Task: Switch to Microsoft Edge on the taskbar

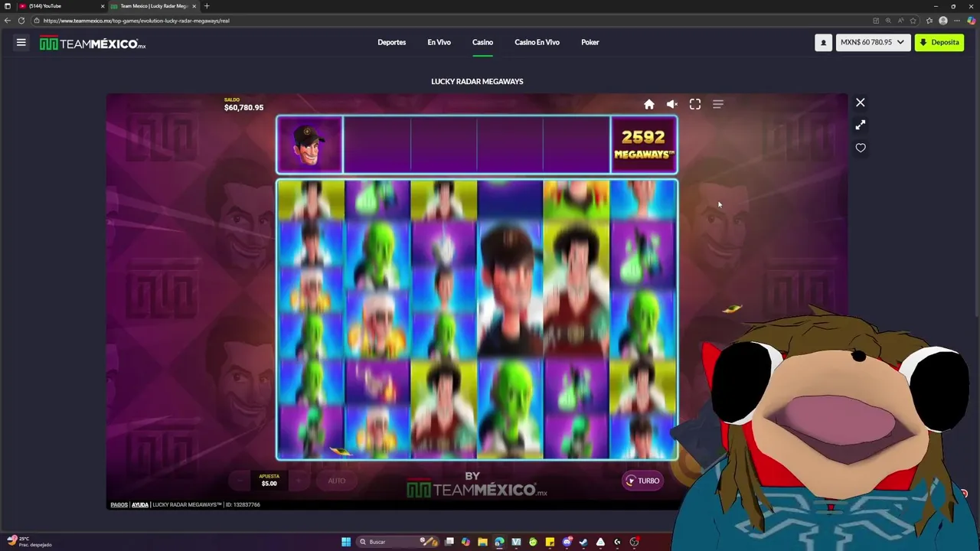Action: [x=499, y=542]
